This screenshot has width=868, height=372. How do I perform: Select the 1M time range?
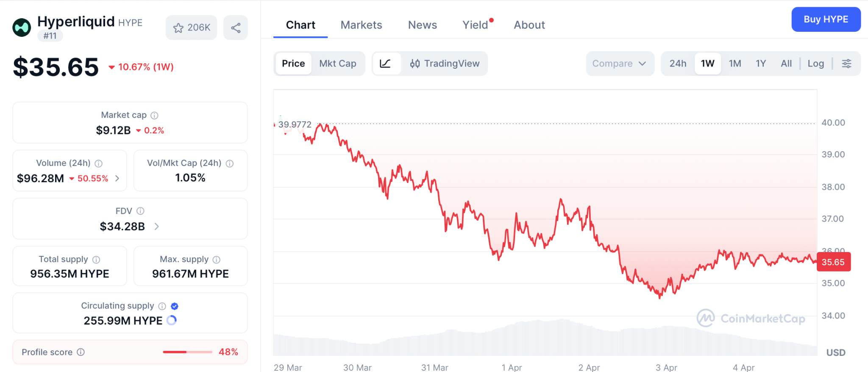(734, 64)
